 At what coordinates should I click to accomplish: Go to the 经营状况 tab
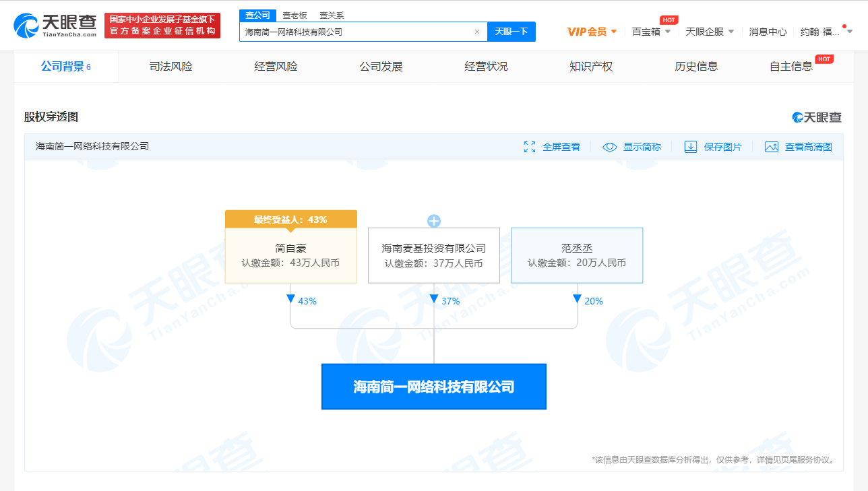(486, 66)
